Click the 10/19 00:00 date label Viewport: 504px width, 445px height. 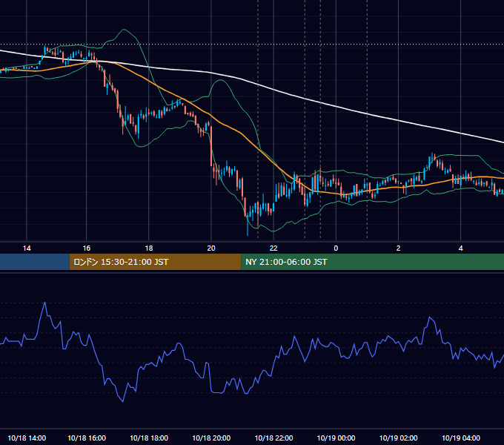tap(336, 438)
